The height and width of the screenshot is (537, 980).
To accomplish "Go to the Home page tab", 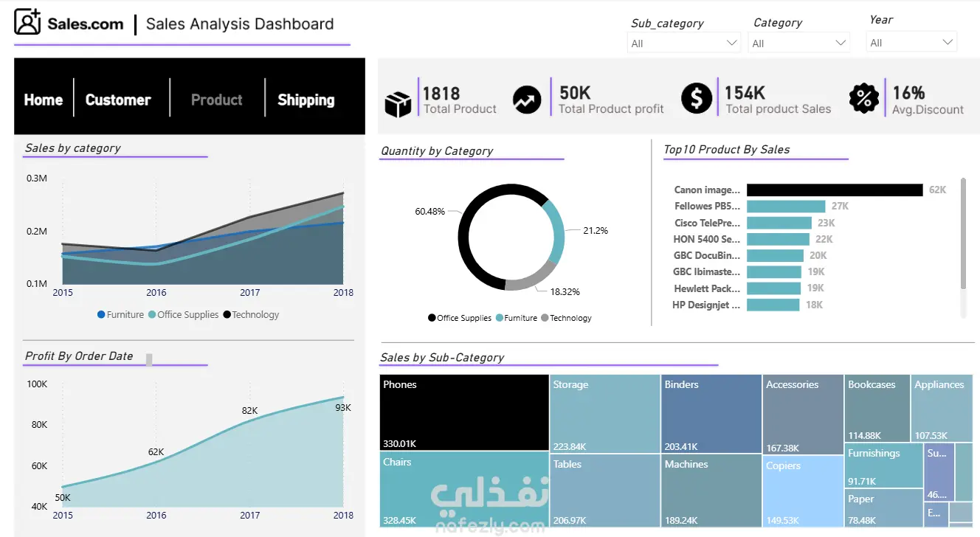I will (x=44, y=100).
